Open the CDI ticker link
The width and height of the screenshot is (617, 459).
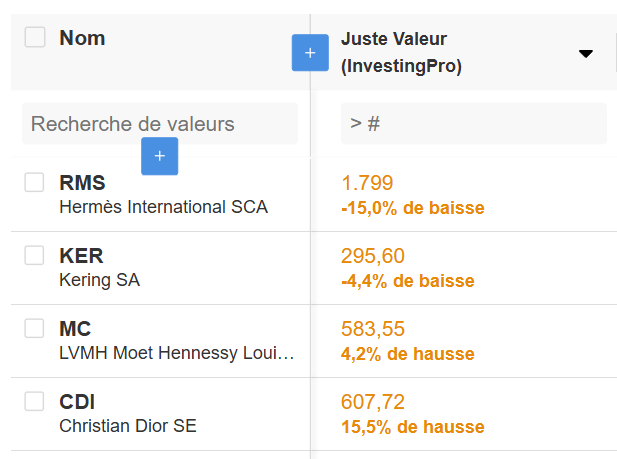click(77, 402)
